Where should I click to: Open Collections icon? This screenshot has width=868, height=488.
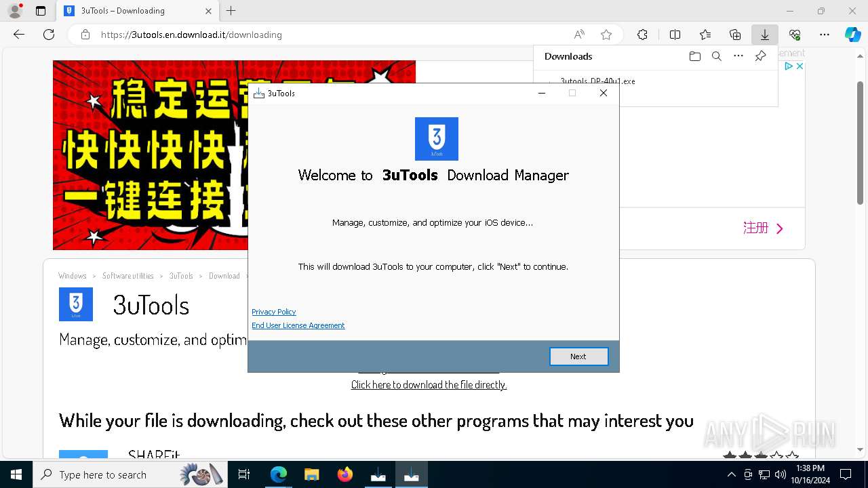[x=735, y=35]
